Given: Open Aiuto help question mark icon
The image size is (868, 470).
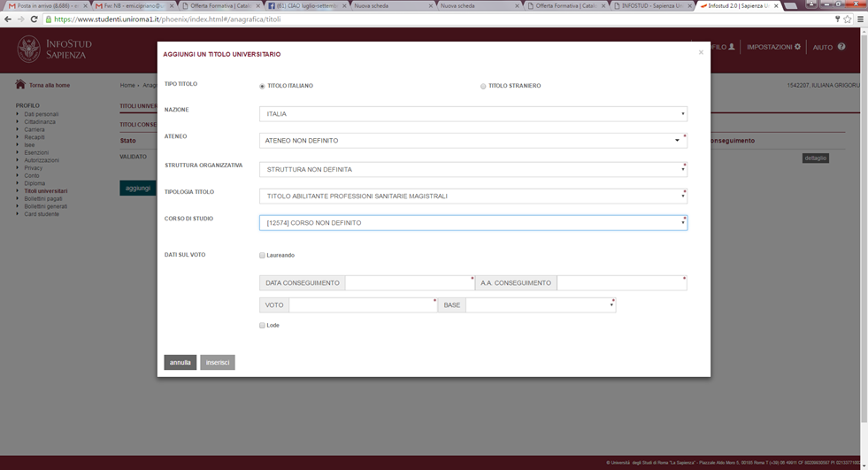Looking at the screenshot, I should tap(841, 47).
